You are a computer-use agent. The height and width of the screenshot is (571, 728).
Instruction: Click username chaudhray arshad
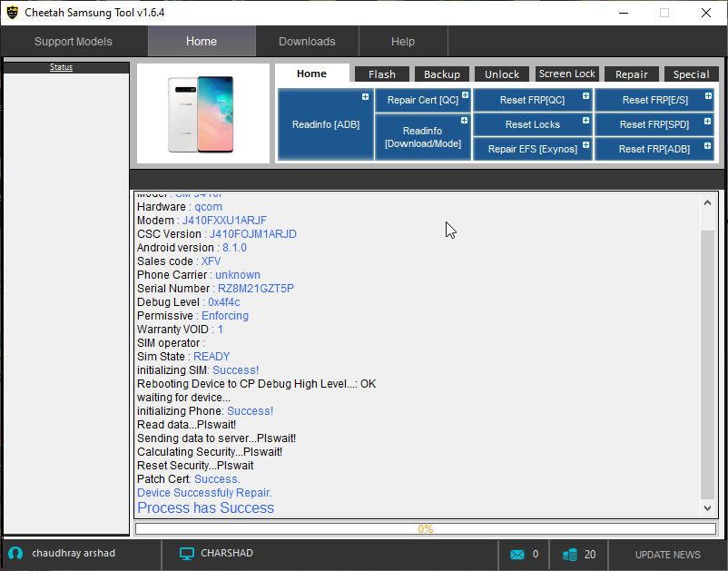click(x=74, y=554)
